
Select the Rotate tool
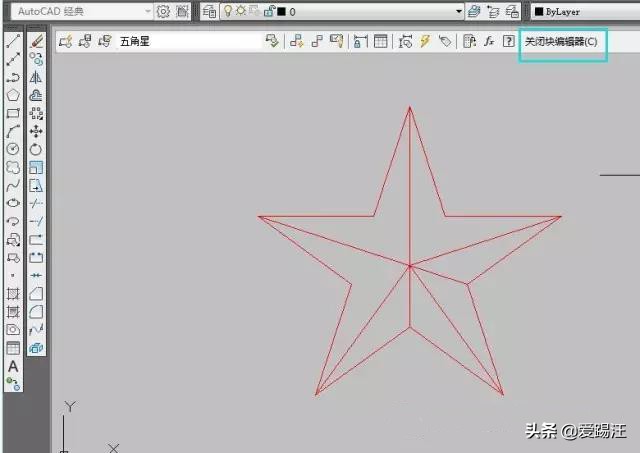pos(36,149)
